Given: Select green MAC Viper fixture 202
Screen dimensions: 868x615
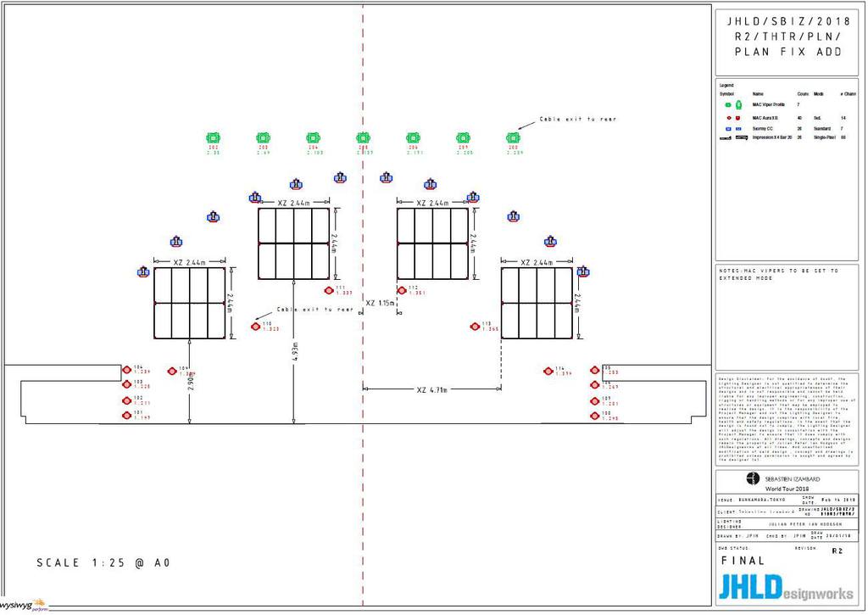Looking at the screenshot, I should pos(214,137).
